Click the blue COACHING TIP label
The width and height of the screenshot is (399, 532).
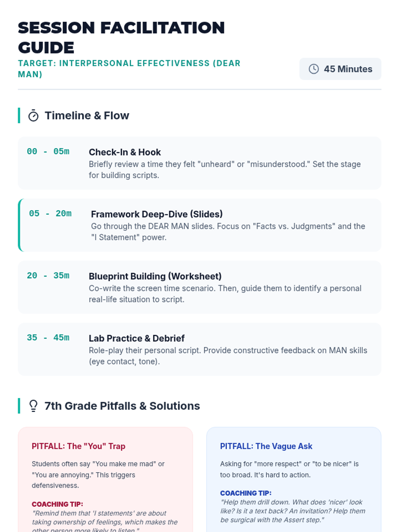tap(246, 493)
